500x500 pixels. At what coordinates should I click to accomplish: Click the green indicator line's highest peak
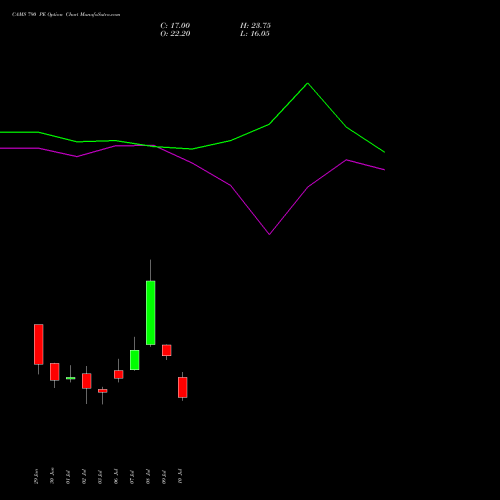[x=307, y=83]
